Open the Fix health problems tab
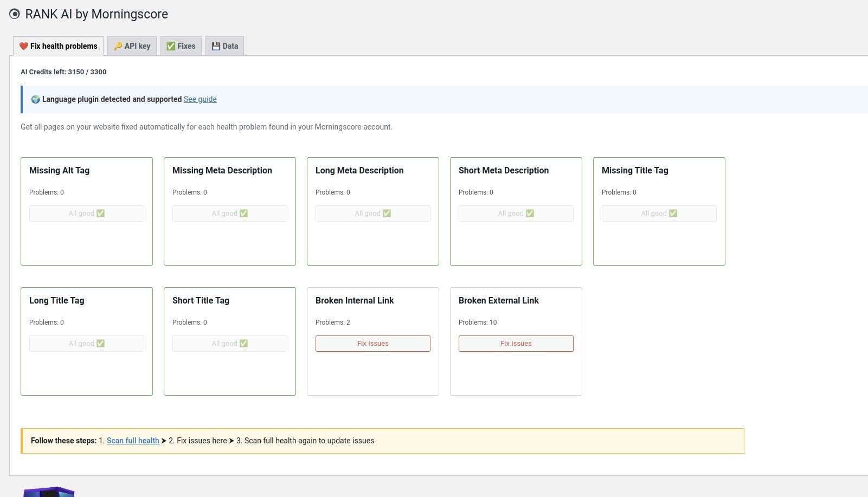 click(59, 46)
